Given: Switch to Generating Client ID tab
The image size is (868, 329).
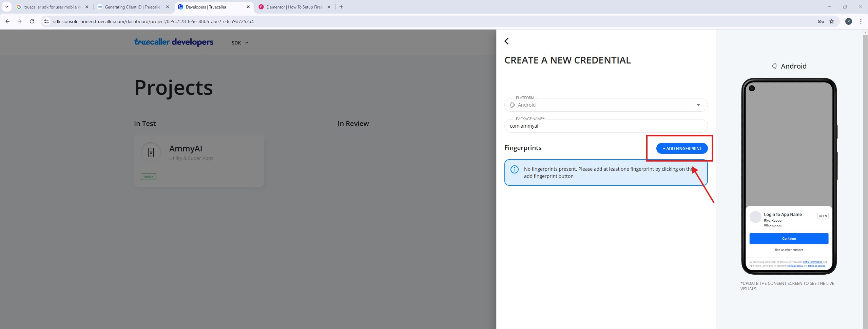Looking at the screenshot, I should [x=133, y=7].
